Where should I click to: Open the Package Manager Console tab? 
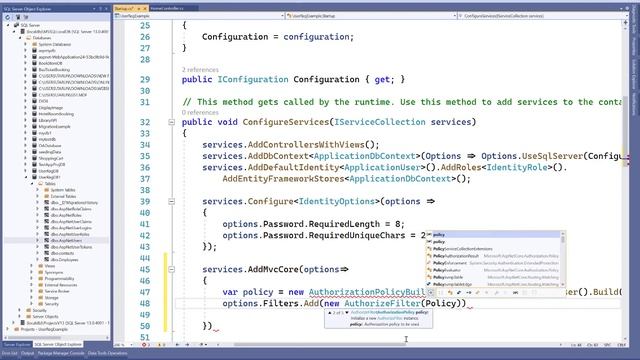click(x=61, y=353)
